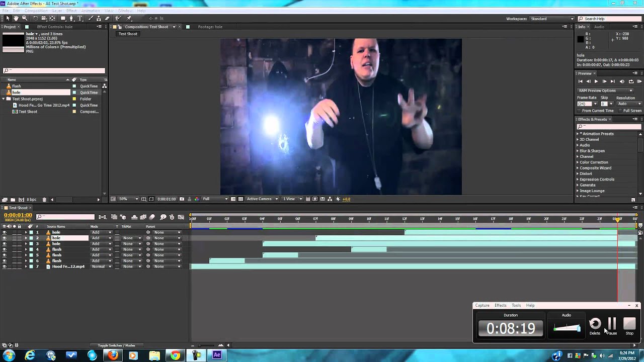Open the Graph Editor in timeline
Screen dimensions: 644x362
tap(181, 217)
